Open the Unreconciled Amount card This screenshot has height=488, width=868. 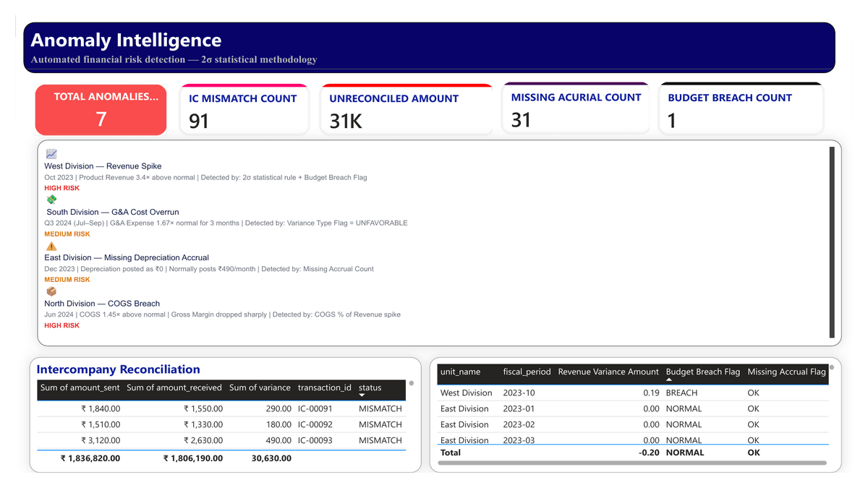[x=407, y=109]
